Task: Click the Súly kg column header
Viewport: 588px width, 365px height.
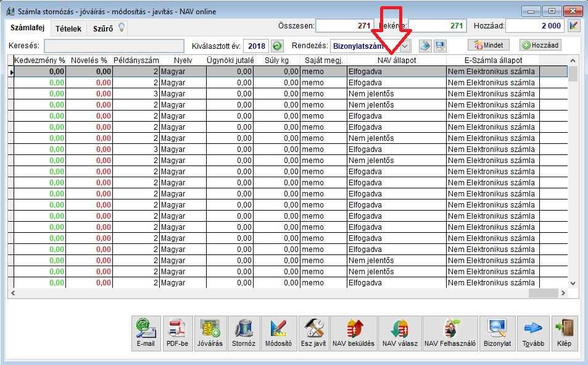Action: tap(277, 60)
